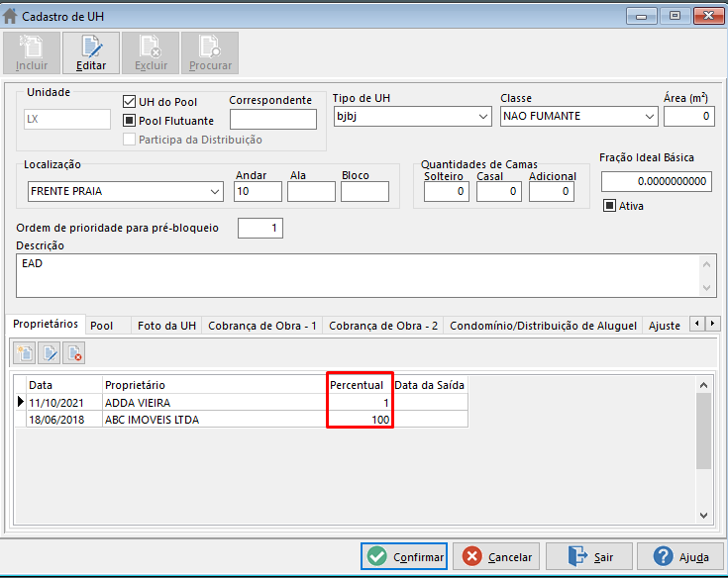Click the Incluir toolbar icon
Image resolution: width=728 pixels, height=578 pixels.
pyautogui.click(x=32, y=52)
